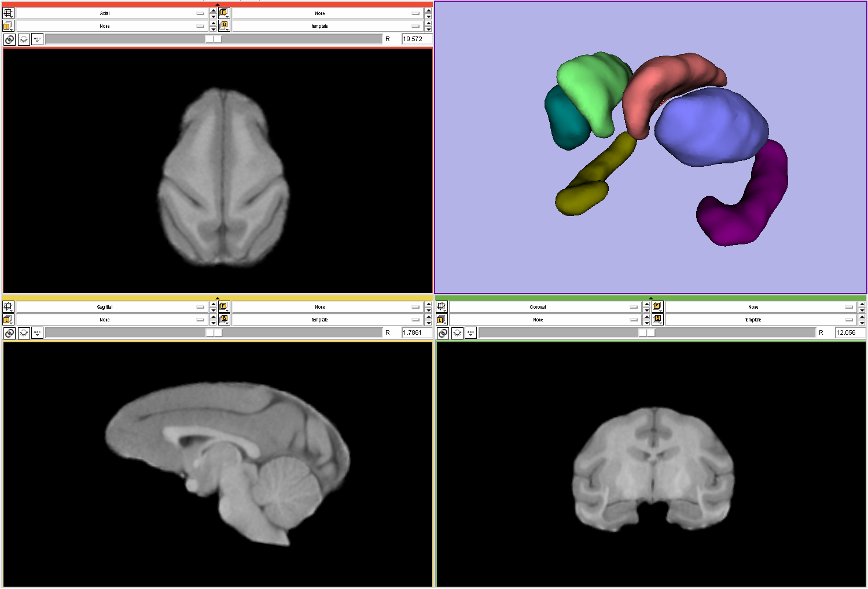Click the blue structure in 3D view
868x589 pixels.
[x=711, y=127]
